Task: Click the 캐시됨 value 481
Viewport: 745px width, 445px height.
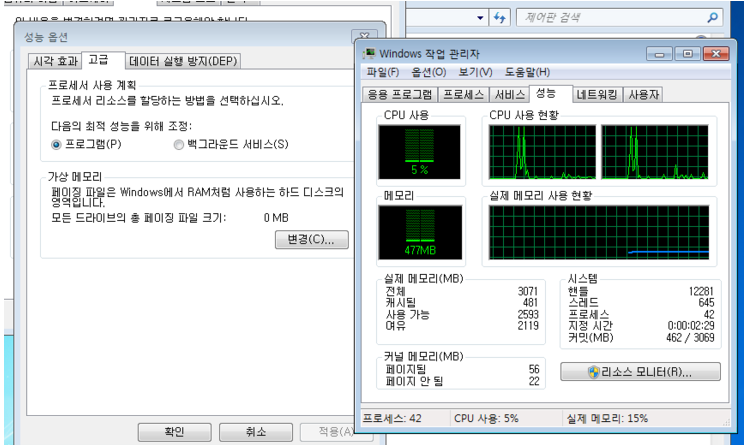Action: click(530, 303)
